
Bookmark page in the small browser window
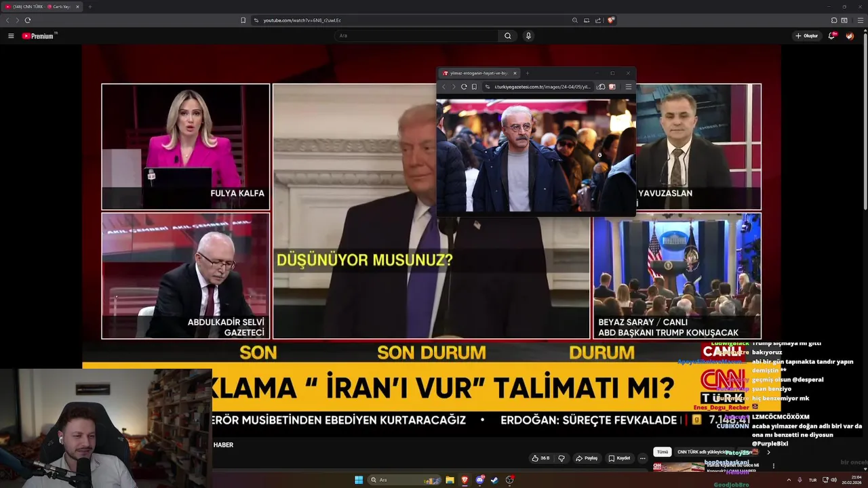474,87
